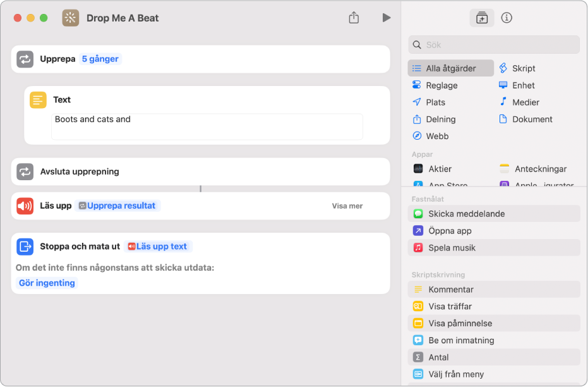Open the Aktier app actions
The height and width of the screenshot is (387, 588).
(433, 169)
